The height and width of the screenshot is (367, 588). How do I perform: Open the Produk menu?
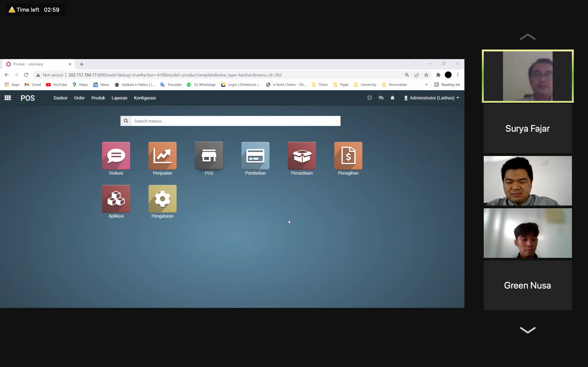[98, 98]
